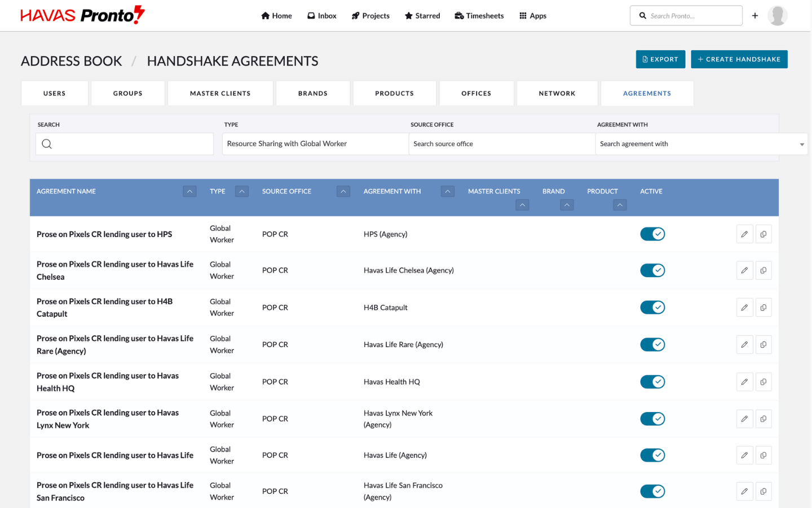The width and height of the screenshot is (812, 508).
Task: Click the pencil edit icon for HPS agreement
Action: pos(744,234)
